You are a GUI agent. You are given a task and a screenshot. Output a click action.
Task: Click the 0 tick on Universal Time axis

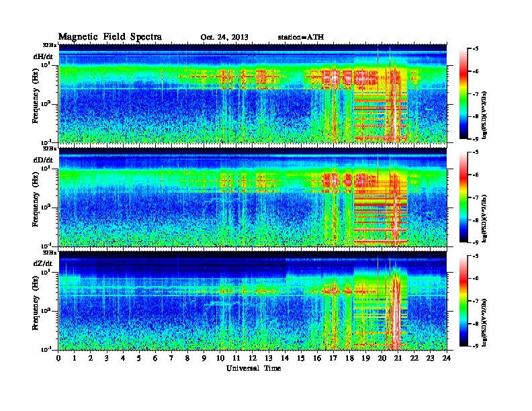point(58,358)
